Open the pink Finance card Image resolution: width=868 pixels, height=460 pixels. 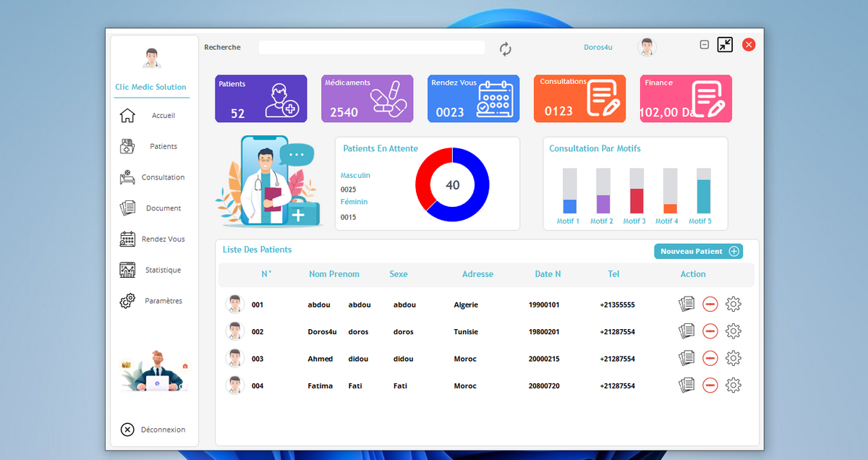[x=685, y=98]
